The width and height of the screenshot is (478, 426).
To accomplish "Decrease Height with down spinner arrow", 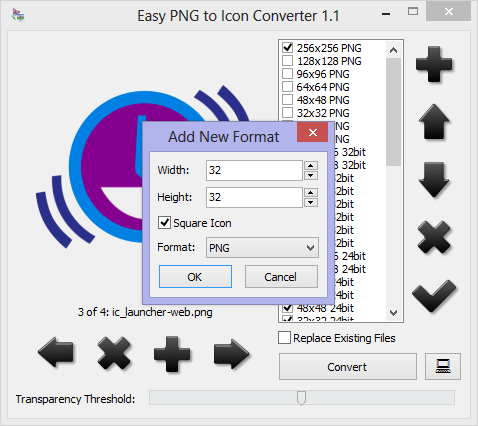I will click(311, 202).
